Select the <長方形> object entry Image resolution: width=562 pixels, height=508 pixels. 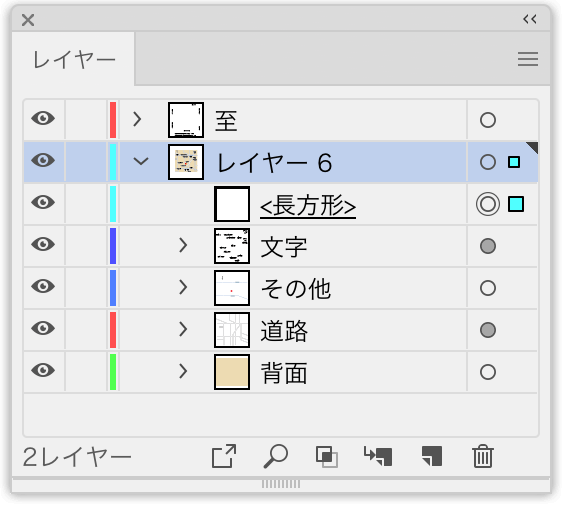308,205
